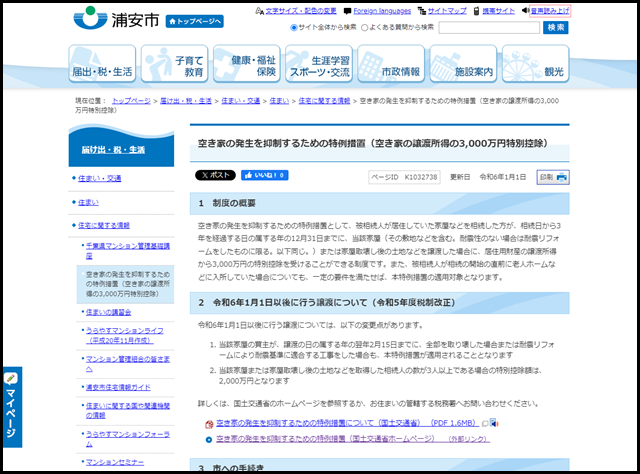Open 携帯サイト link
Screen dimensions: 640x474
pos(498,11)
